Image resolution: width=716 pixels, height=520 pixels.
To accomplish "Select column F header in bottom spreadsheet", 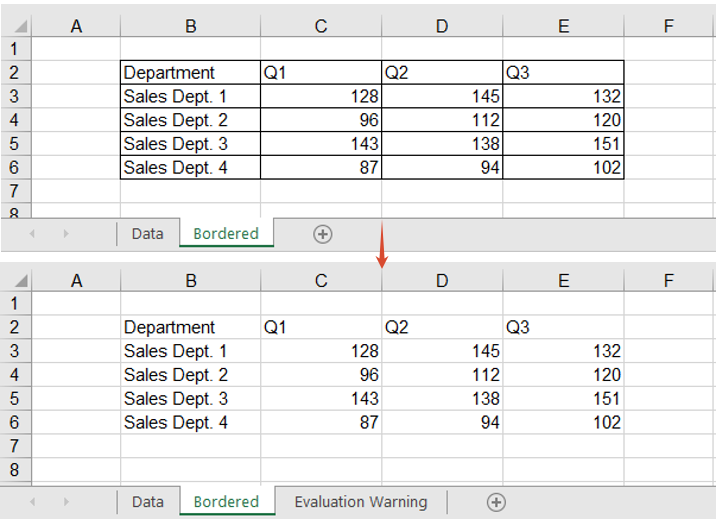I will (x=669, y=280).
